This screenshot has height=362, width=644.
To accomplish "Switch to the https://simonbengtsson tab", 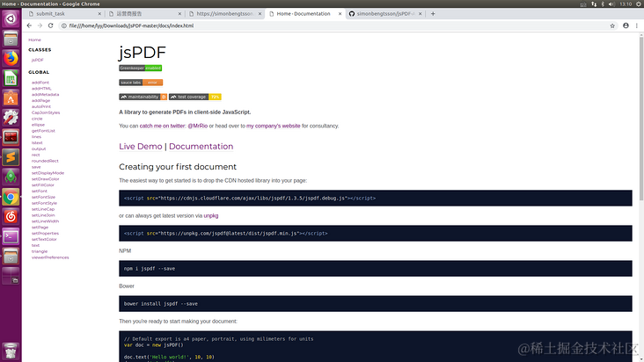I will [224, 13].
